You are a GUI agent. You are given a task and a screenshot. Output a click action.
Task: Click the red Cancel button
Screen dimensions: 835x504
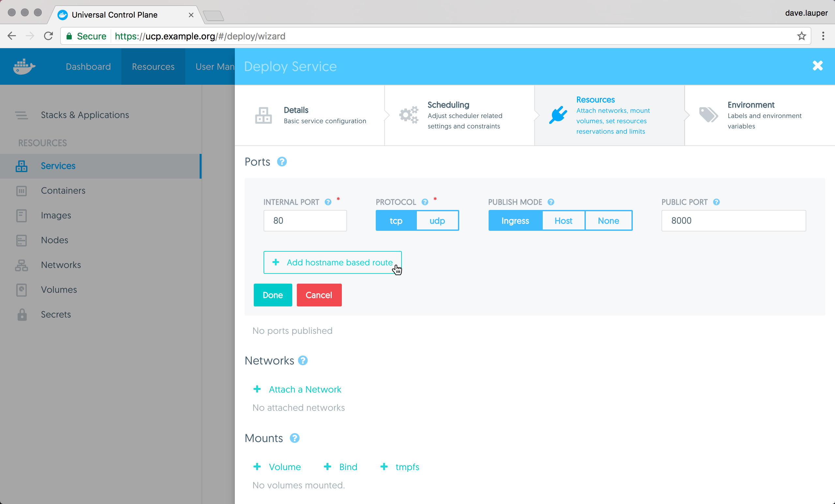319,295
